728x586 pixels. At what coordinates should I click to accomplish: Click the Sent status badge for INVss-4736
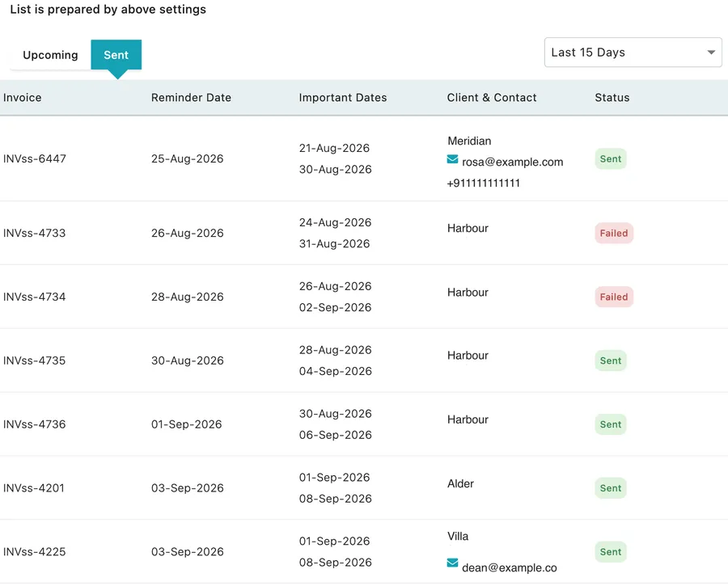[x=611, y=424]
